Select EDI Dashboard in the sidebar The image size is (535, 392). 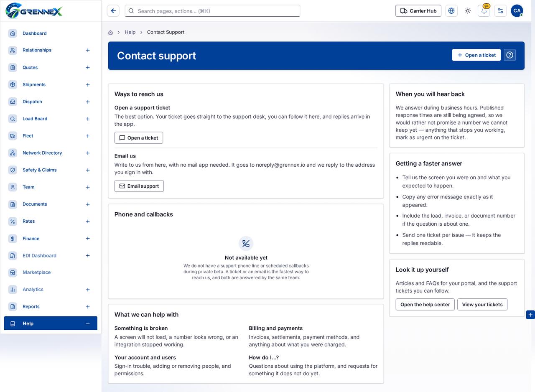coord(39,256)
